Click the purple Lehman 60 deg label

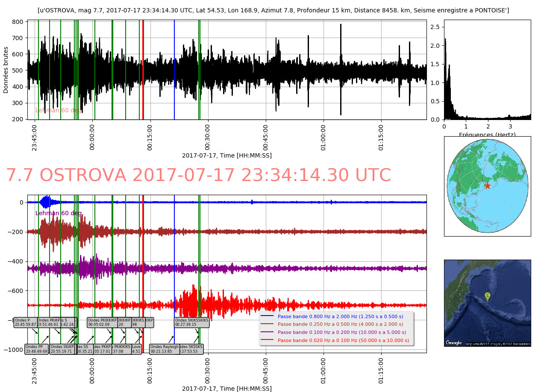coord(59,213)
